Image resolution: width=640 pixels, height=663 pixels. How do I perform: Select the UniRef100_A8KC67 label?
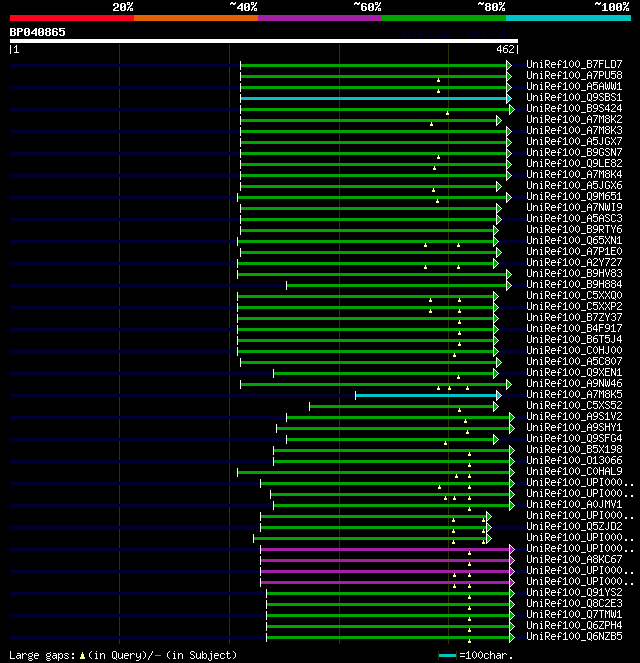574,559
